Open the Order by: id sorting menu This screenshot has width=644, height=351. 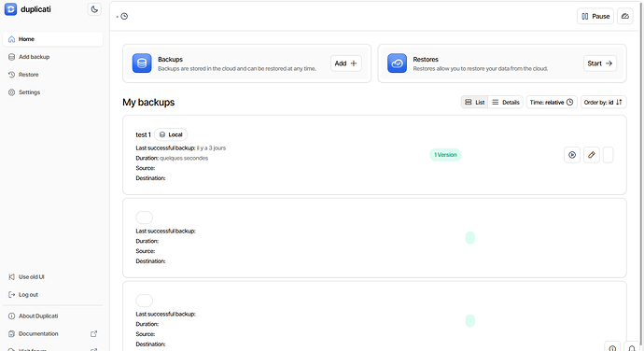(603, 103)
